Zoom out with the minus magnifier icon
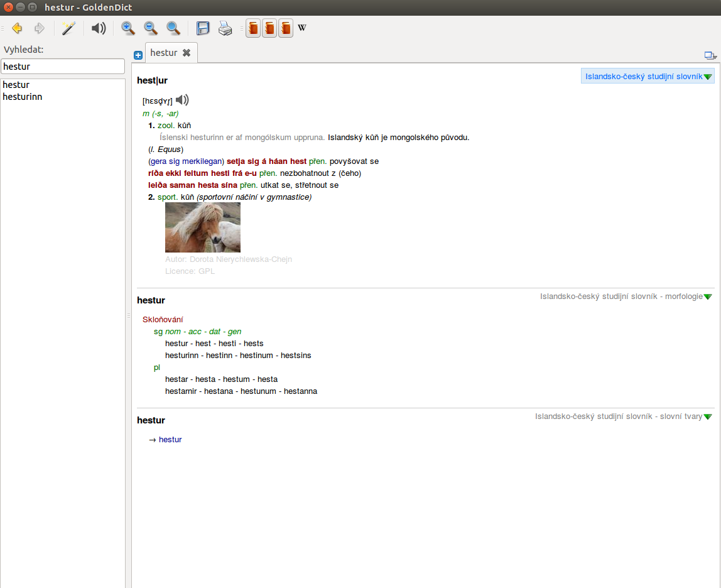Image resolution: width=721 pixels, height=588 pixels. 150,28
